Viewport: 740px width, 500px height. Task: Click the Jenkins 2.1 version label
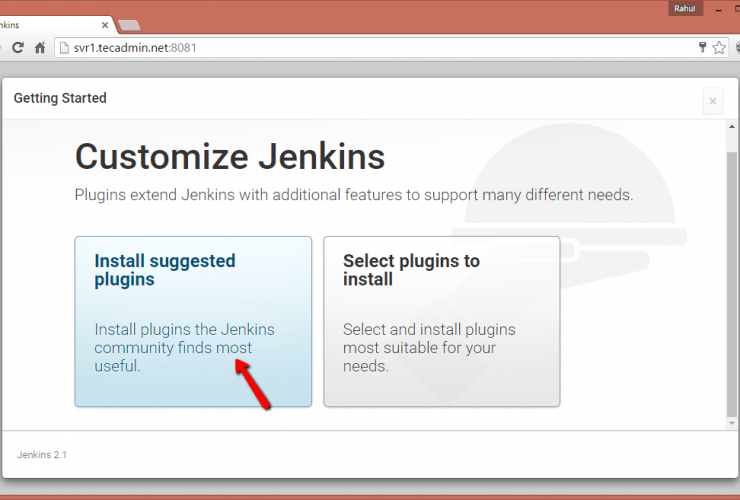point(42,455)
